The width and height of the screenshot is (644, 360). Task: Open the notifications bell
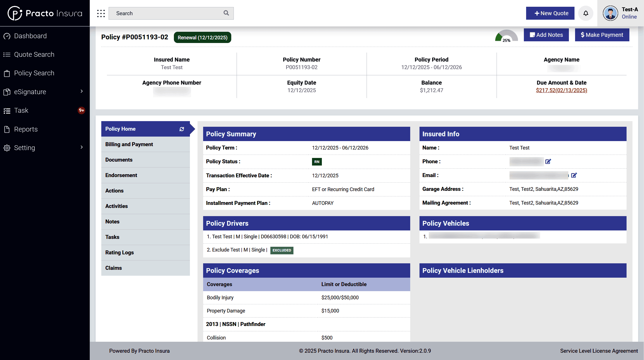(586, 13)
